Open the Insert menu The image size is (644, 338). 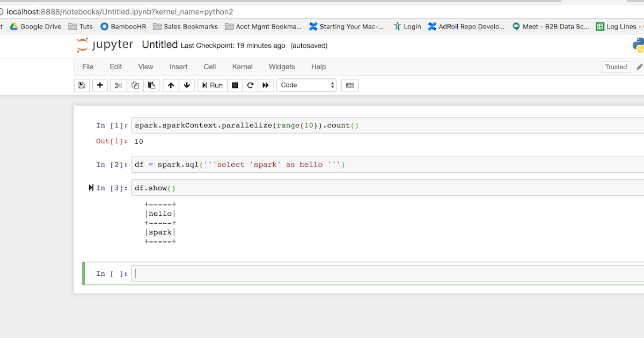179,67
